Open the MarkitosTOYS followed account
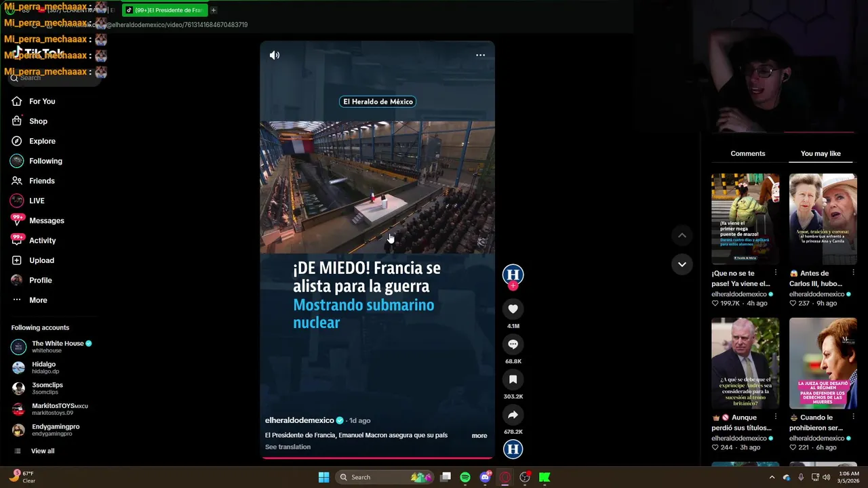Viewport: 868px width, 488px height. (x=50, y=409)
